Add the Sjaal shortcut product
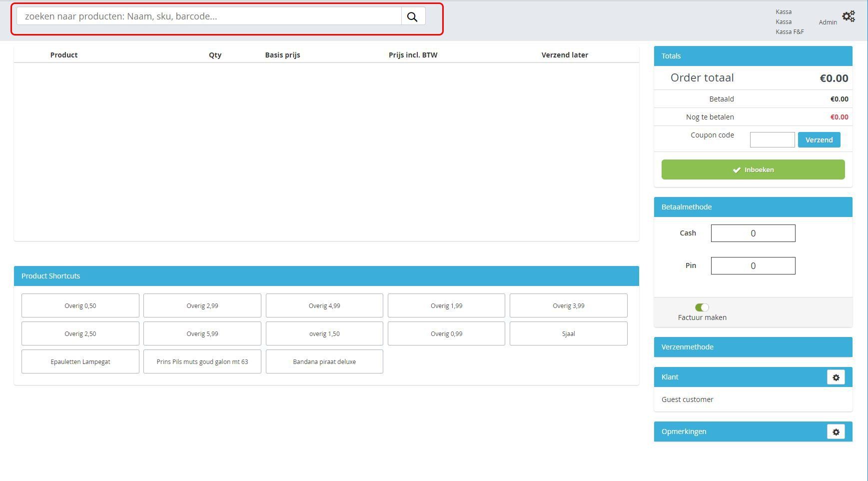This screenshot has width=868, height=481. pos(568,333)
